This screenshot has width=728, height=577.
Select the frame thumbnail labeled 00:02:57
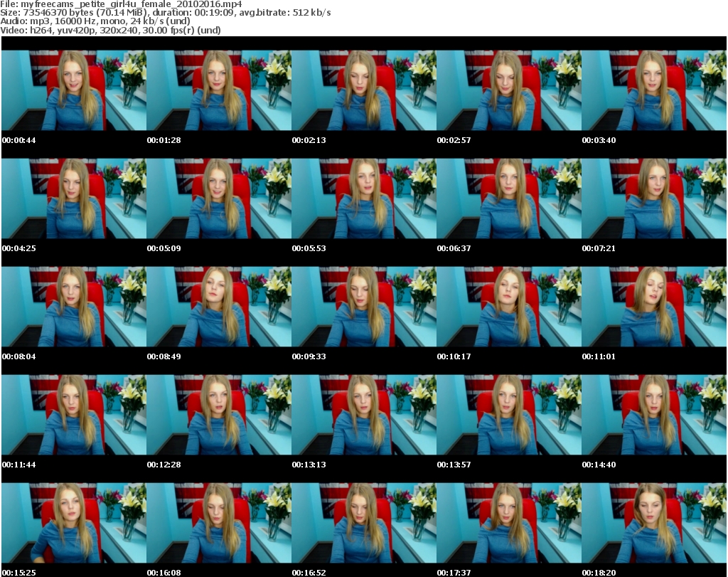(509, 90)
